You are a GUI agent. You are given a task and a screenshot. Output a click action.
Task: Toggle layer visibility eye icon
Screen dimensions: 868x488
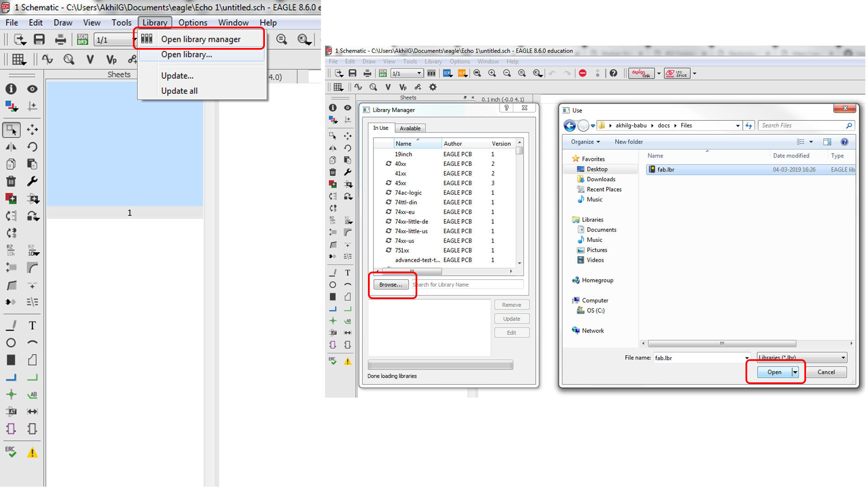(x=32, y=89)
